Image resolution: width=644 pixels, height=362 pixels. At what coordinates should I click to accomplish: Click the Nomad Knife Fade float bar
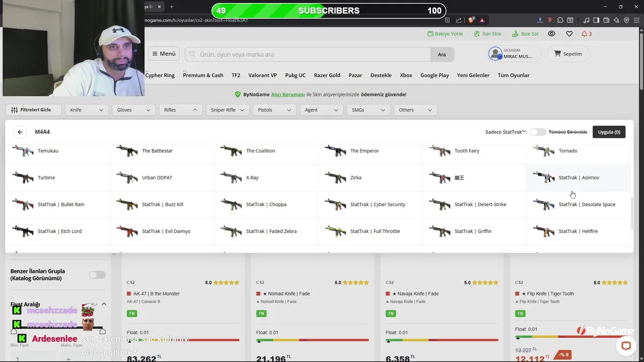tap(312, 340)
